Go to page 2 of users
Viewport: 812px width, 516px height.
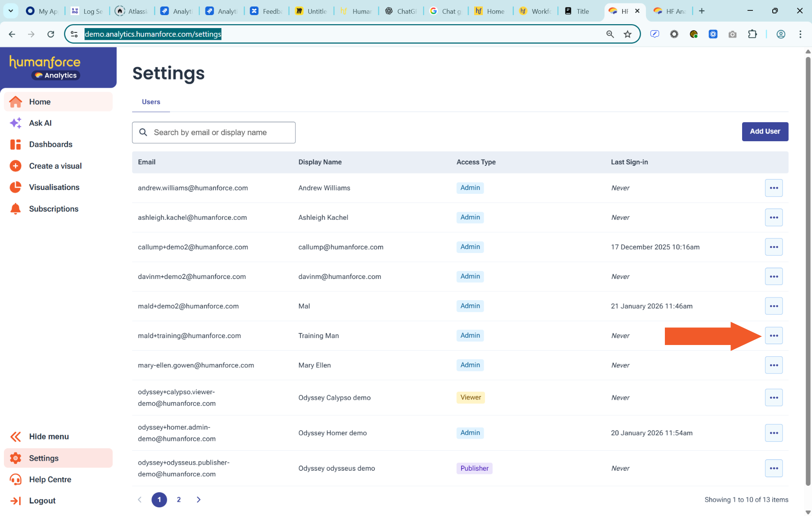pyautogui.click(x=179, y=500)
